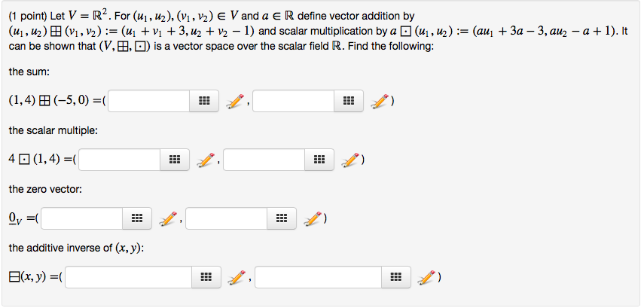Click grid button for additive inverse first component
This screenshot has width=644, height=308.
coord(206,277)
